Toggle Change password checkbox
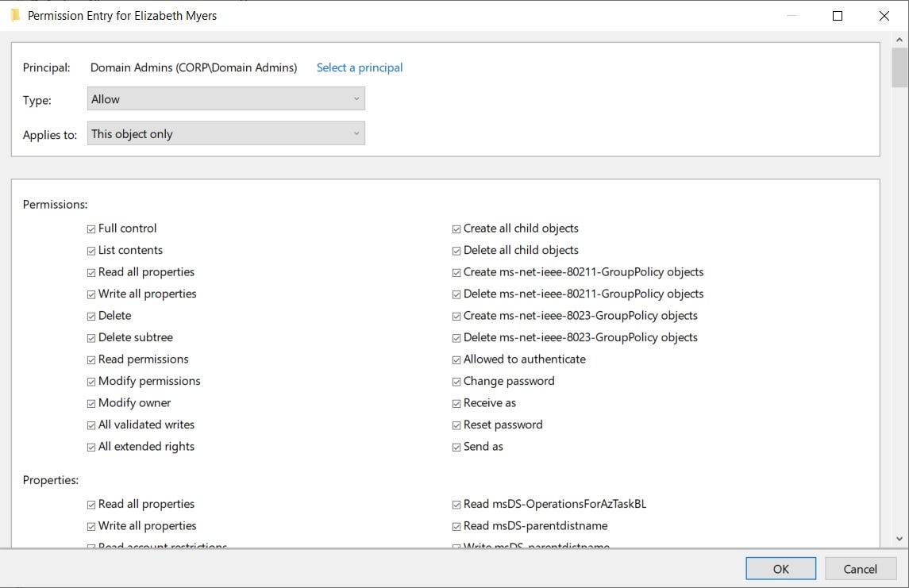This screenshot has width=909, height=588. pyautogui.click(x=456, y=382)
